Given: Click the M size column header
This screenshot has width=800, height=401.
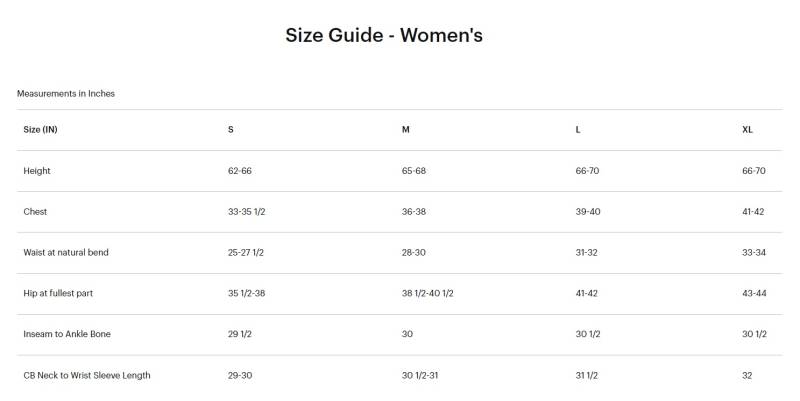Looking at the screenshot, I should [x=406, y=130].
